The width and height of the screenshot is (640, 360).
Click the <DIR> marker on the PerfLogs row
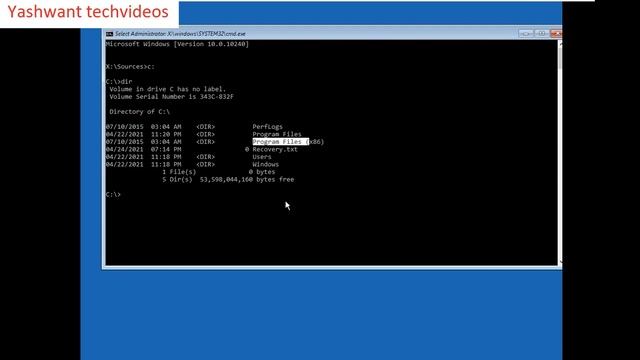tap(205, 127)
